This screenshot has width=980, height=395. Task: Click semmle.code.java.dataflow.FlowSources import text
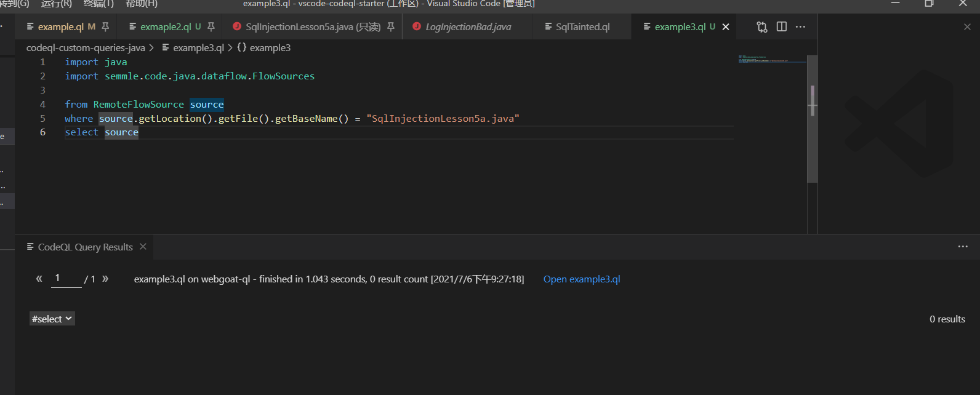[209, 76]
